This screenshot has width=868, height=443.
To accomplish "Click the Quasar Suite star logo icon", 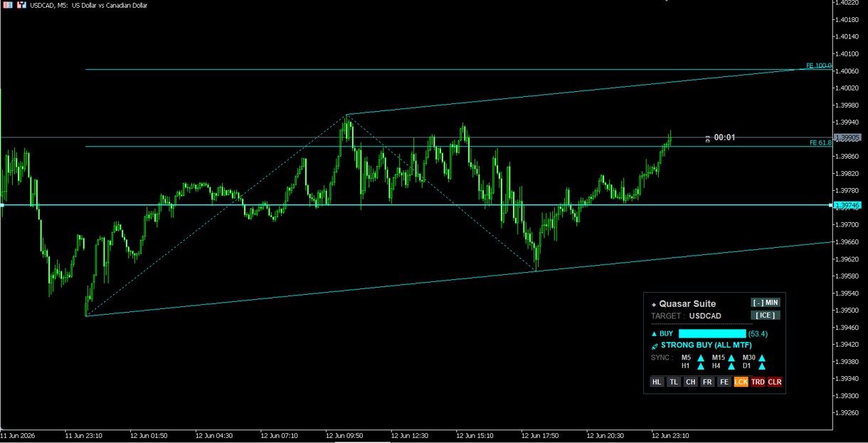I will [654, 305].
